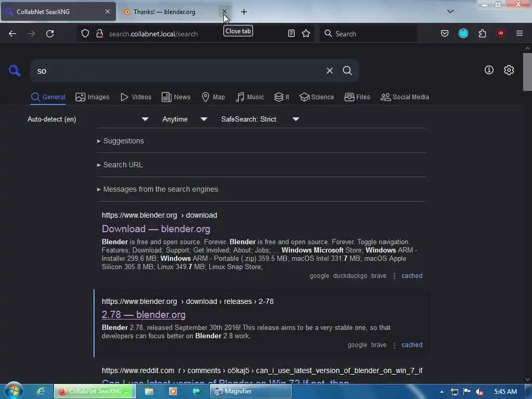Open Windows Explorer folder in taskbar
The height and width of the screenshot is (399, 532).
tap(149, 391)
